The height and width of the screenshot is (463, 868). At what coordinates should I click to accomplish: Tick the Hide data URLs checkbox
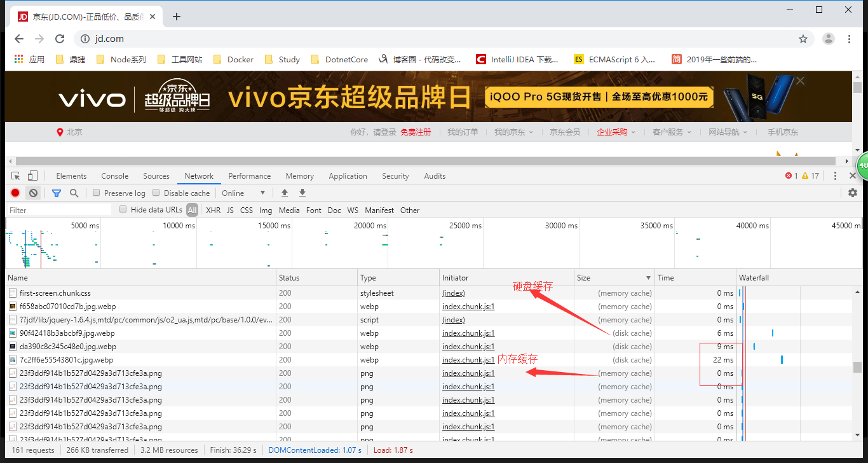click(x=123, y=209)
